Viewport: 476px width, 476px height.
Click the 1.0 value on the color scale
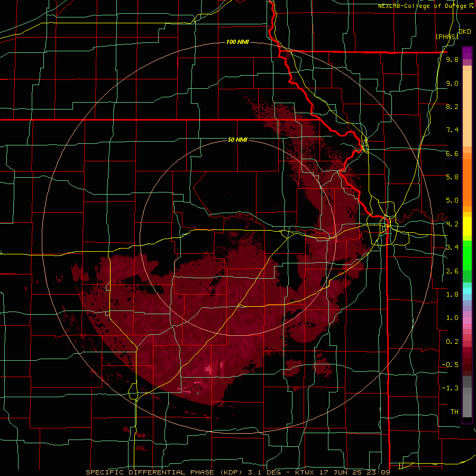pyautogui.click(x=452, y=318)
